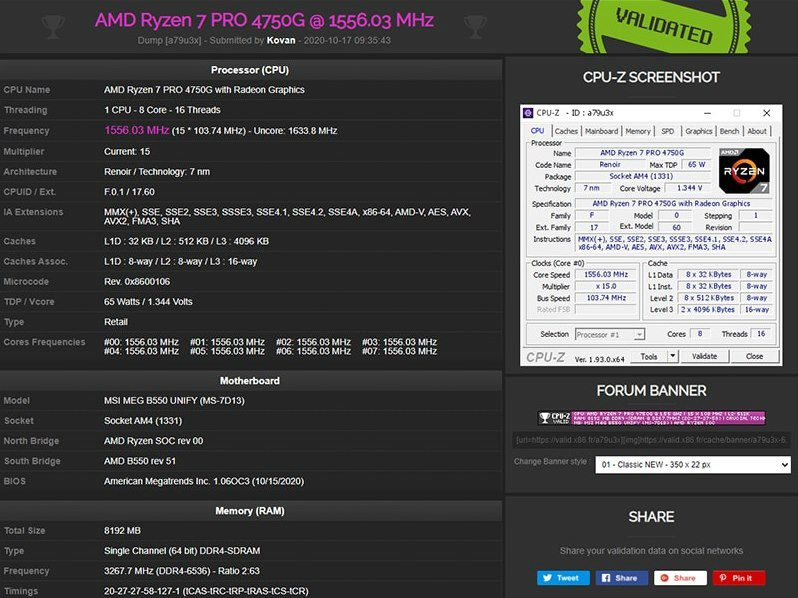Click the South Bridge value AMD B550 rev 51

point(139,461)
